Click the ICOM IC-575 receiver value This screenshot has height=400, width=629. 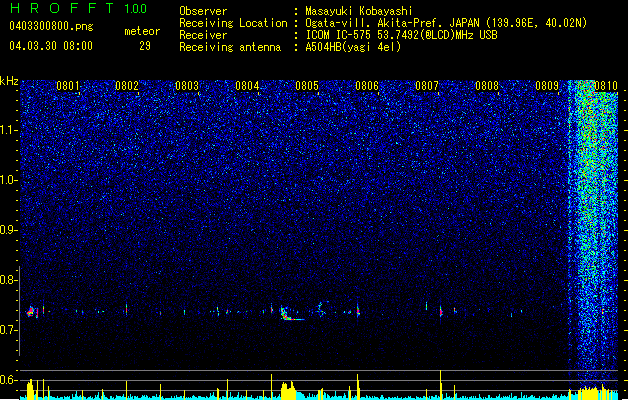click(401, 35)
